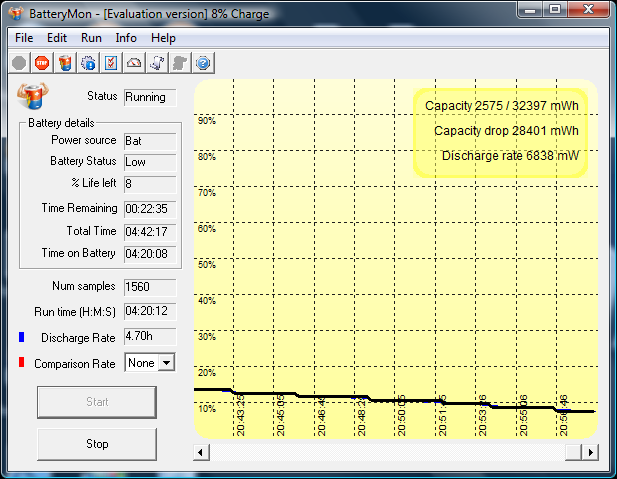Click the chart scrollbar left arrow

coord(201,453)
